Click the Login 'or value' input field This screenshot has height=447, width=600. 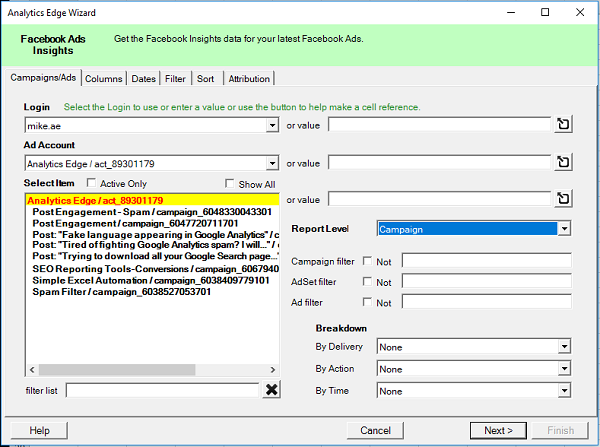coord(440,125)
